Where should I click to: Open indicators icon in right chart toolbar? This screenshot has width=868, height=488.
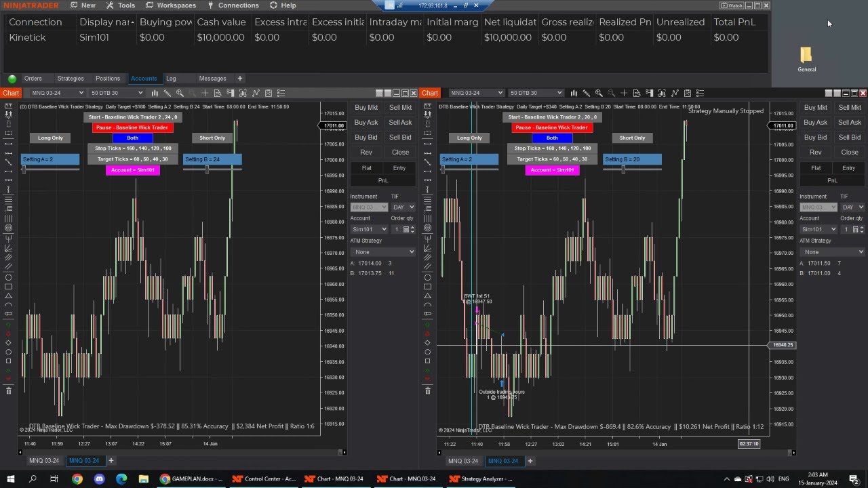[x=662, y=93]
